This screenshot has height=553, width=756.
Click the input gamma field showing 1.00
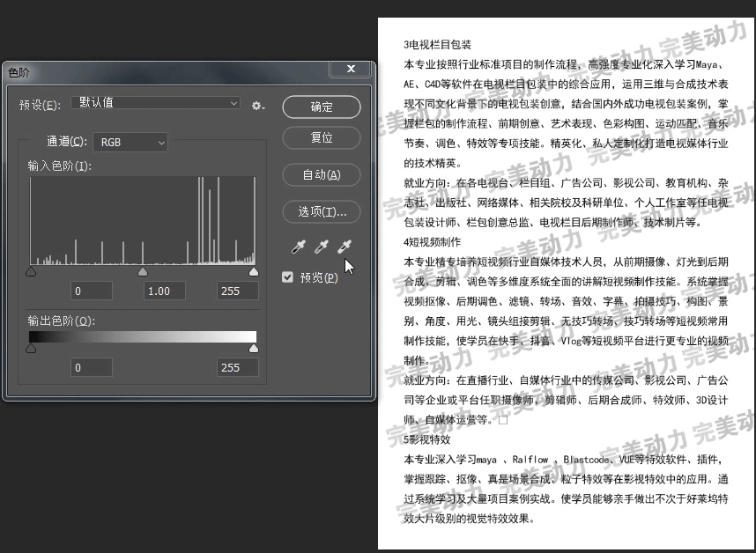[159, 291]
